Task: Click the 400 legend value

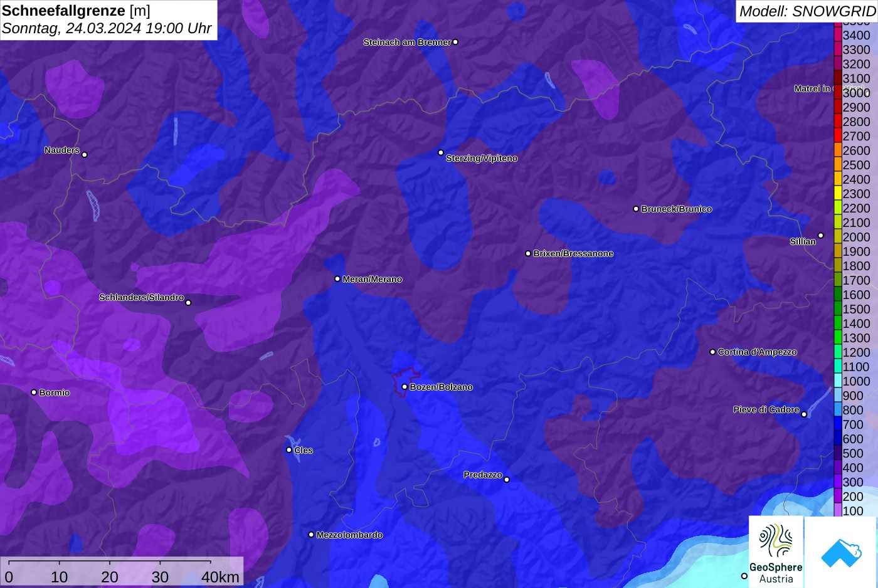Action: 854,468
